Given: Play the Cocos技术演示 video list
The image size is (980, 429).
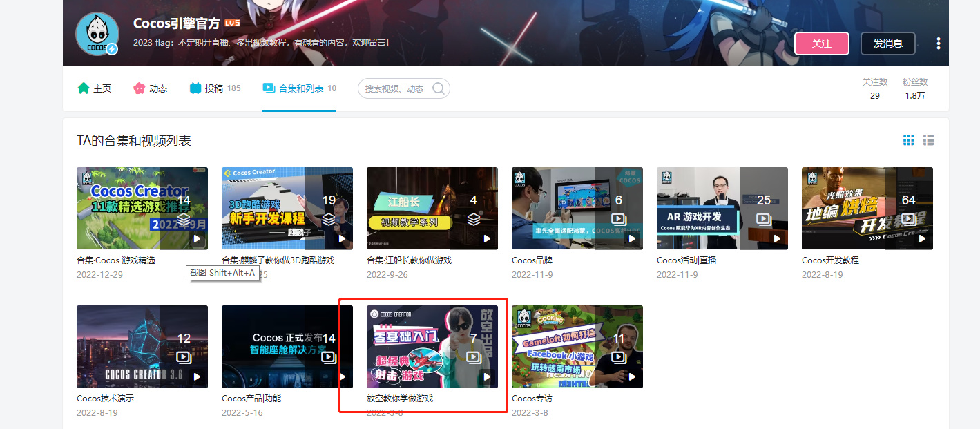Looking at the screenshot, I should click(x=197, y=377).
